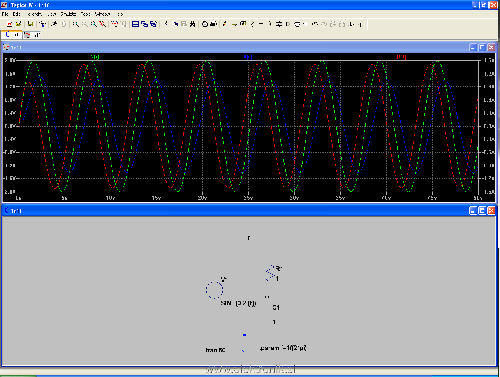Viewport: 500px width, 377px height.
Task: Maximize the schematic window
Action: pyautogui.click(x=482, y=211)
